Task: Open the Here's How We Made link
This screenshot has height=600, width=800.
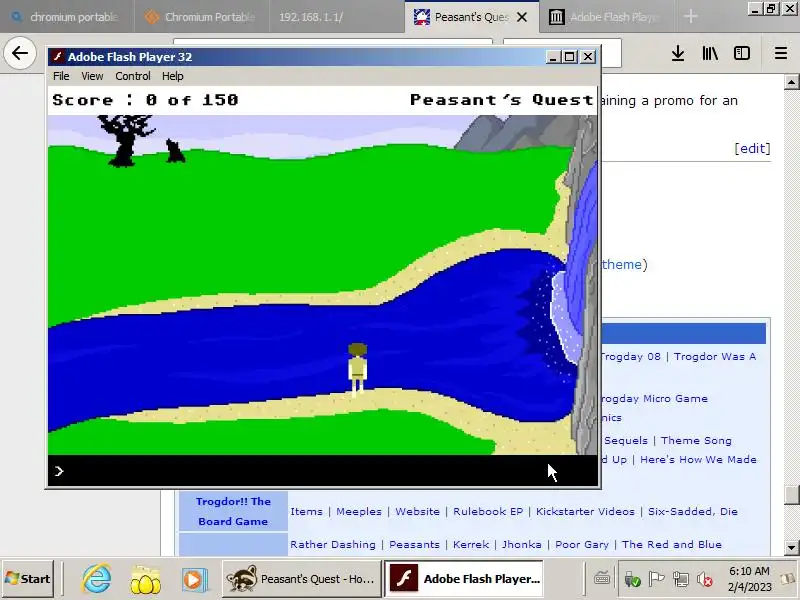Action: point(698,459)
